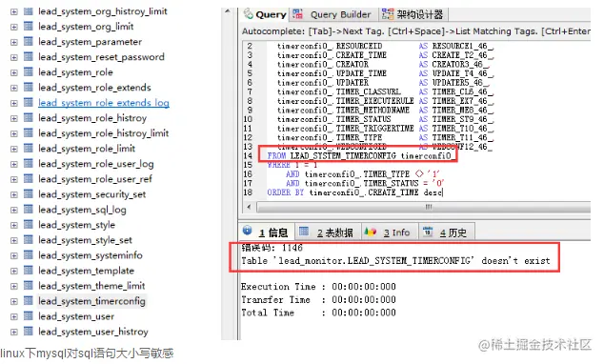Show the 3 Info tab

(391, 232)
